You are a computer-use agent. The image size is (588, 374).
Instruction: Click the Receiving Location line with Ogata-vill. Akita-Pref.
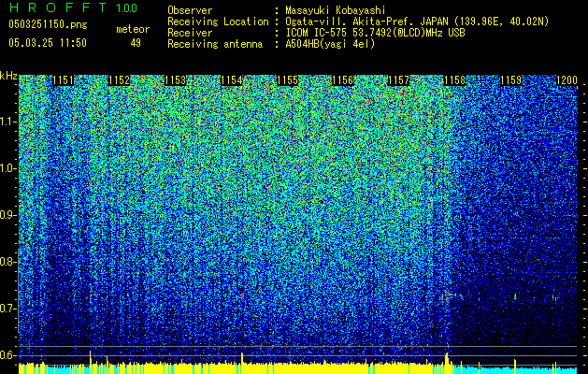pyautogui.click(x=358, y=22)
